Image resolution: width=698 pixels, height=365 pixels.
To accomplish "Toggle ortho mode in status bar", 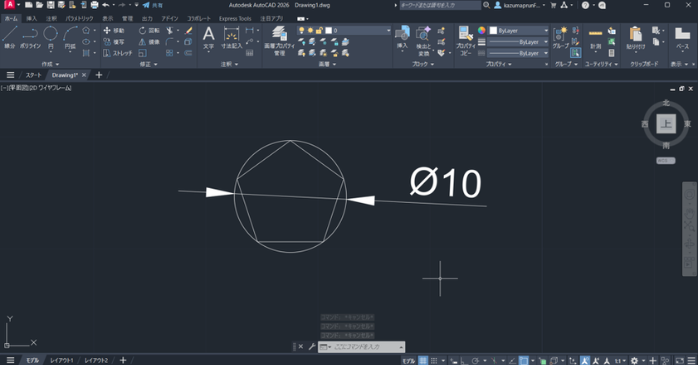I will tap(464, 361).
